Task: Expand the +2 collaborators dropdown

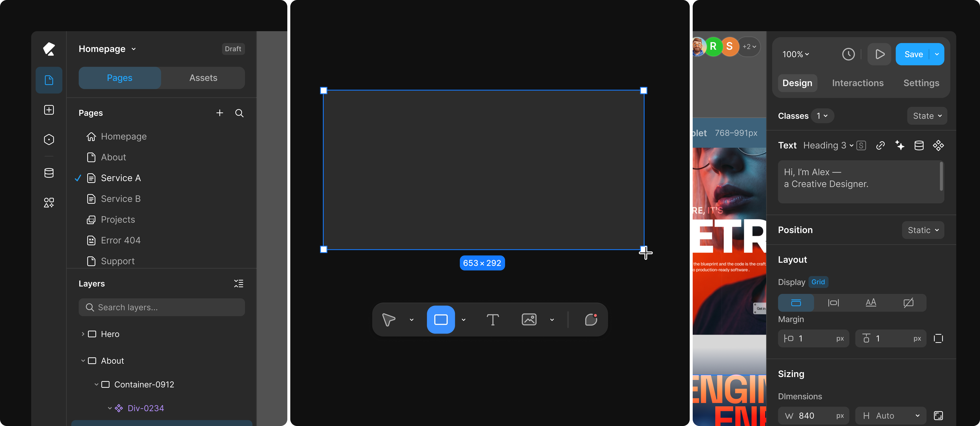Action: tap(749, 47)
